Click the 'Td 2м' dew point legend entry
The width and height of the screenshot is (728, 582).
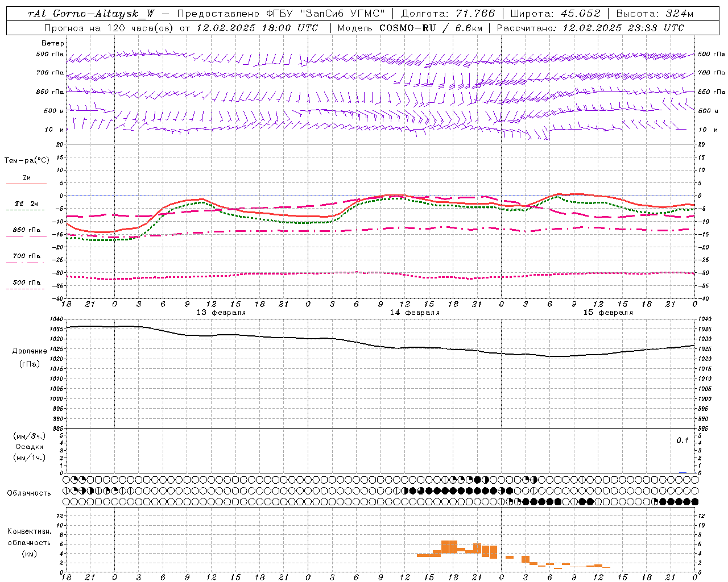tap(27, 203)
